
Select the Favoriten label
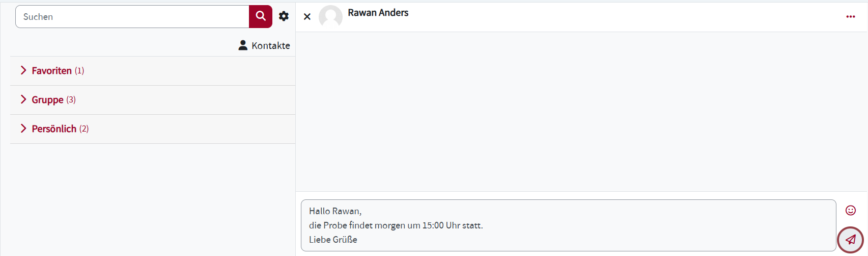[x=51, y=71]
